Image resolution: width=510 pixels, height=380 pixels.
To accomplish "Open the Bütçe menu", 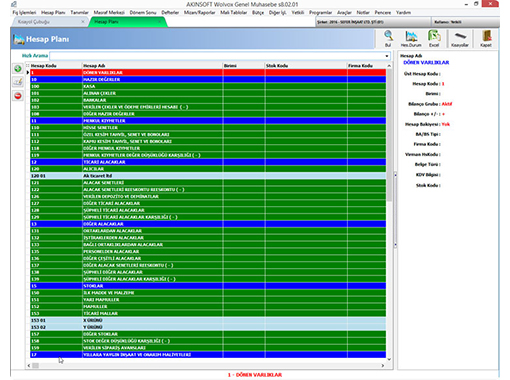I will tap(258, 13).
